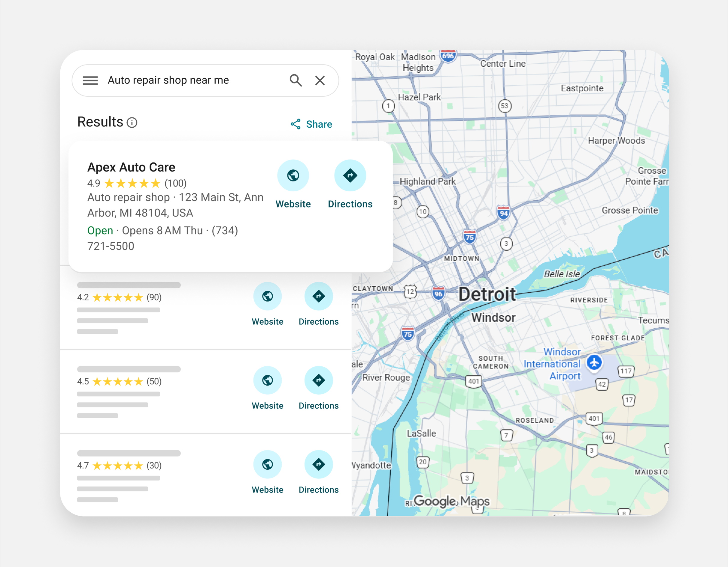Click the 4.7 rating with (30) reviews

119,465
